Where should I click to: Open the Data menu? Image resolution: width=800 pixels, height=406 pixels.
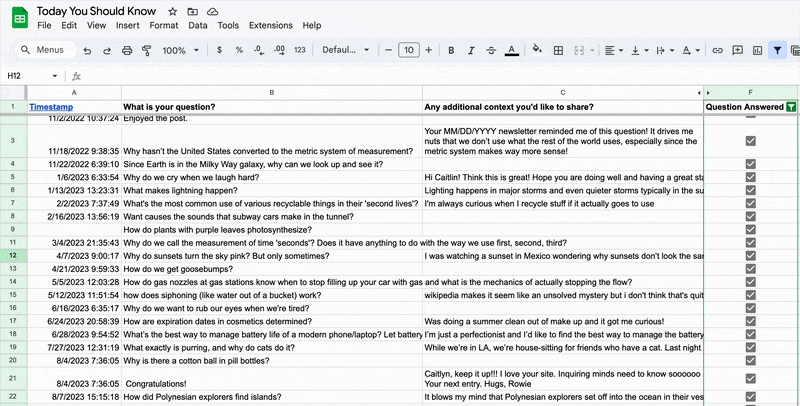point(198,25)
